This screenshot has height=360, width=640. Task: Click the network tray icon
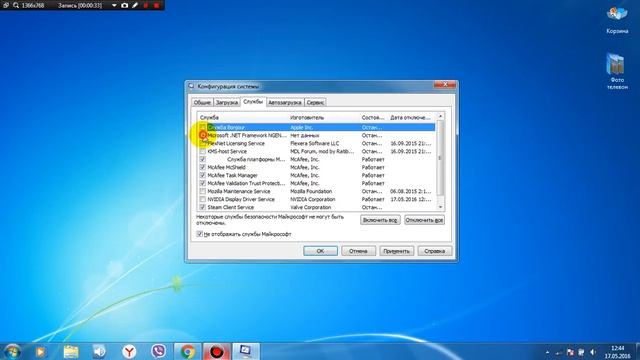pyautogui.click(x=559, y=353)
